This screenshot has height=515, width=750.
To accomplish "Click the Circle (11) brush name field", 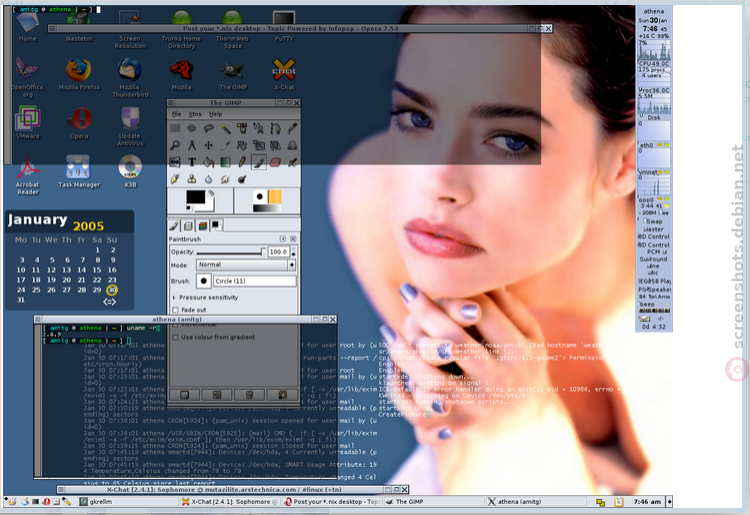I will pos(254,281).
